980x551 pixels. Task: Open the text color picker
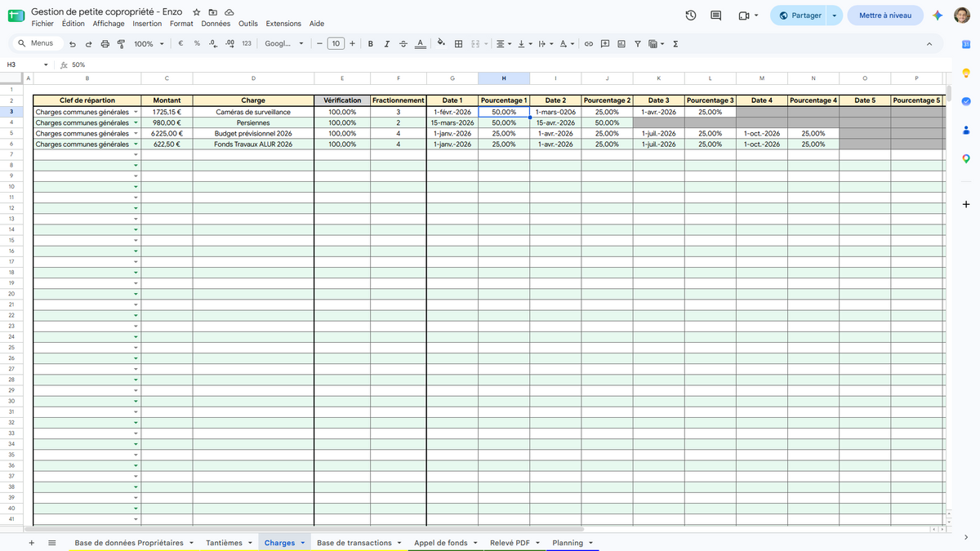420,43
